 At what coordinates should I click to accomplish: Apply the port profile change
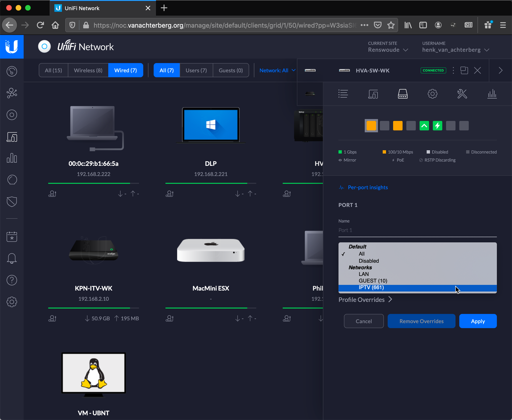pos(478,321)
